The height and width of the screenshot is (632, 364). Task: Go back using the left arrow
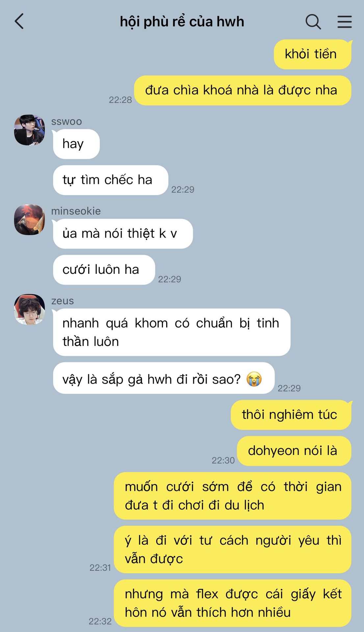pyautogui.click(x=19, y=21)
